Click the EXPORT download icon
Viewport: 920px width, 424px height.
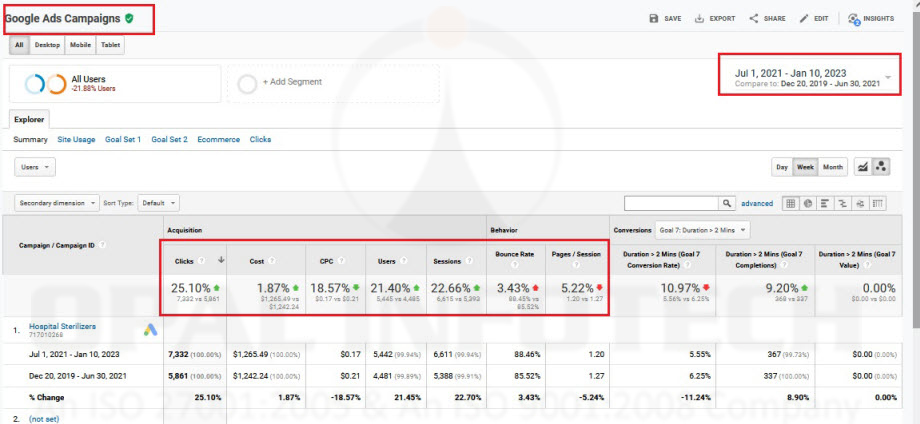(x=699, y=19)
